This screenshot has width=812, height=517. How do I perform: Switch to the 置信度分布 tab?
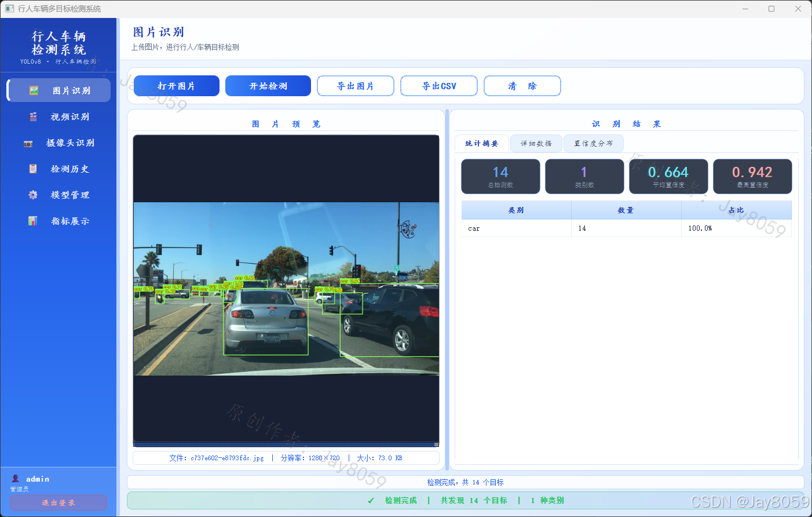point(594,143)
